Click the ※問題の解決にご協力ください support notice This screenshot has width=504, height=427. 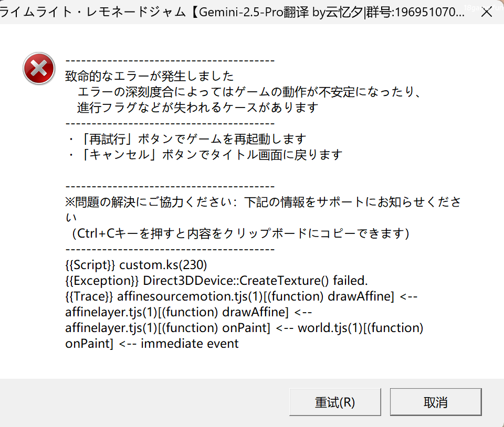[x=262, y=202]
